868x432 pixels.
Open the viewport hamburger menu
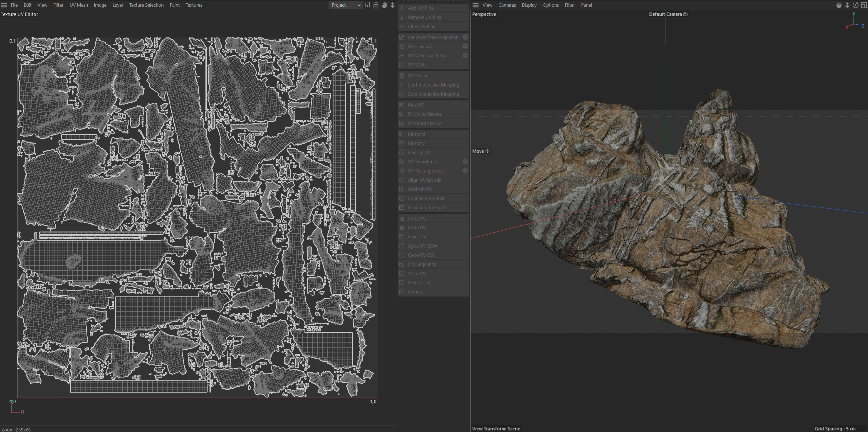pyautogui.click(x=476, y=5)
